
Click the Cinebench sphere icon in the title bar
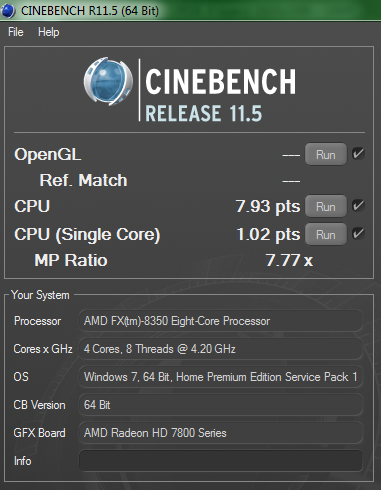[8, 11]
